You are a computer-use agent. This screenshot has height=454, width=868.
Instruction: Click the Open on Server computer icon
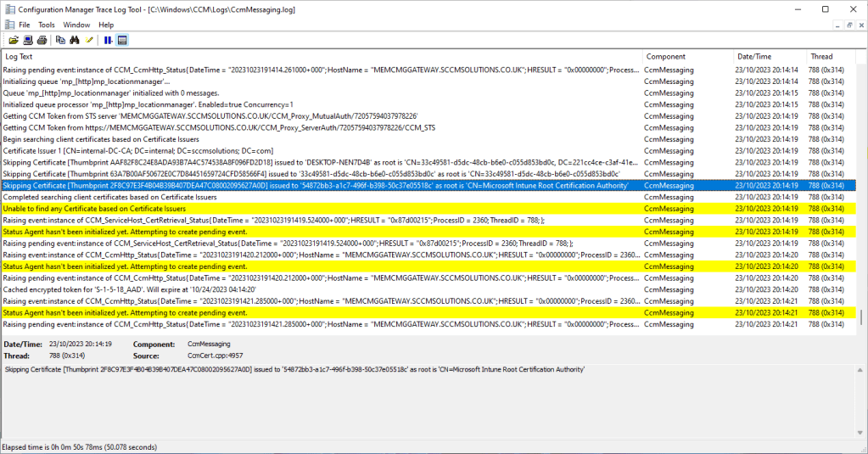tap(27, 40)
